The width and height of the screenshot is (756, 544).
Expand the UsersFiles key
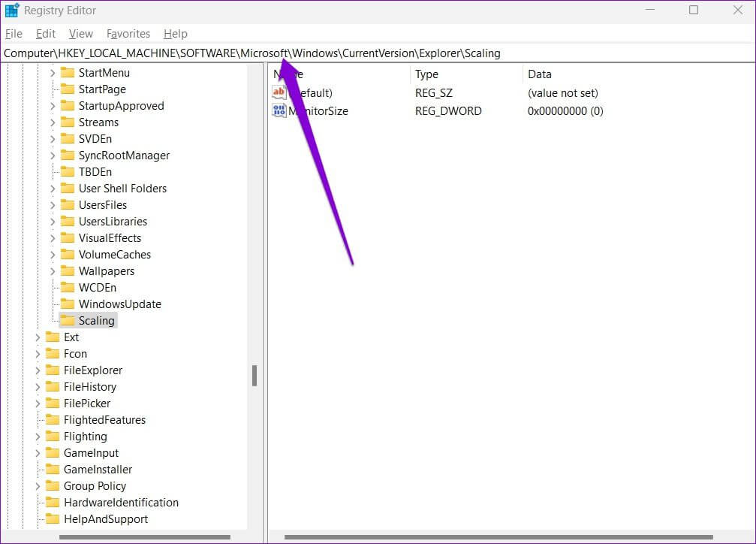(x=53, y=205)
